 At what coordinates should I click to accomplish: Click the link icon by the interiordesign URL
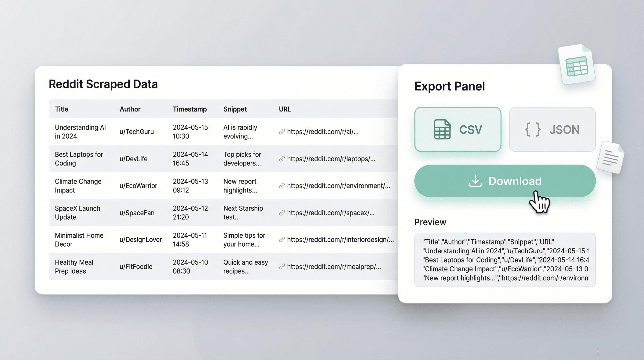click(282, 240)
